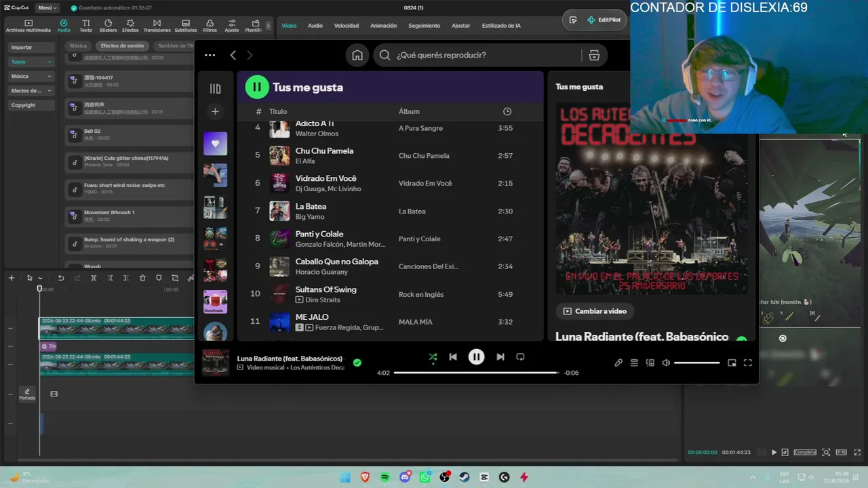The image size is (868, 488).
Task: Switch to the Animación tab
Action: pyautogui.click(x=383, y=26)
